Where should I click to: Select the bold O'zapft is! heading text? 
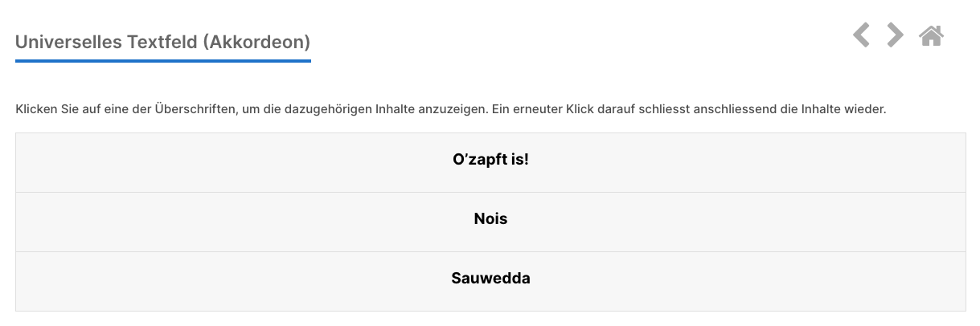click(490, 159)
